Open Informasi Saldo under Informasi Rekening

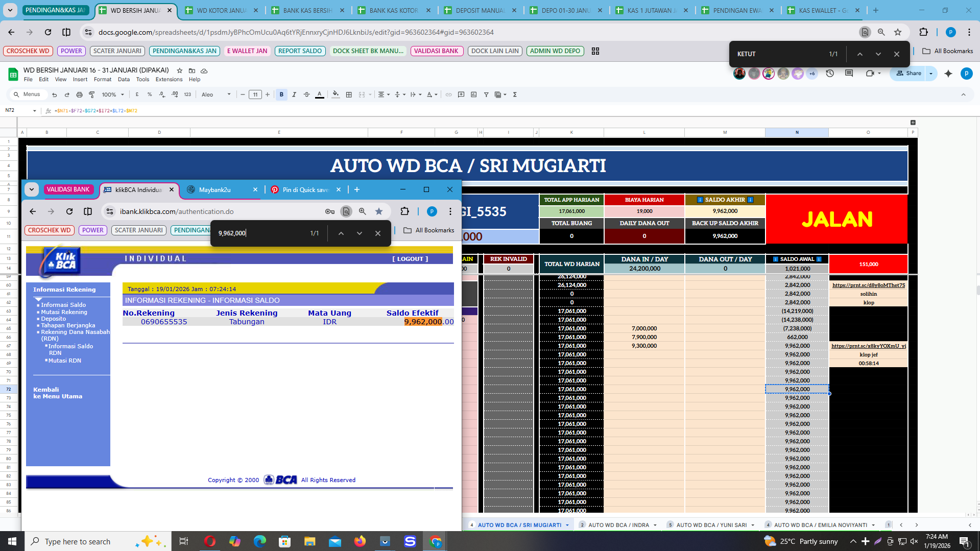(x=63, y=305)
